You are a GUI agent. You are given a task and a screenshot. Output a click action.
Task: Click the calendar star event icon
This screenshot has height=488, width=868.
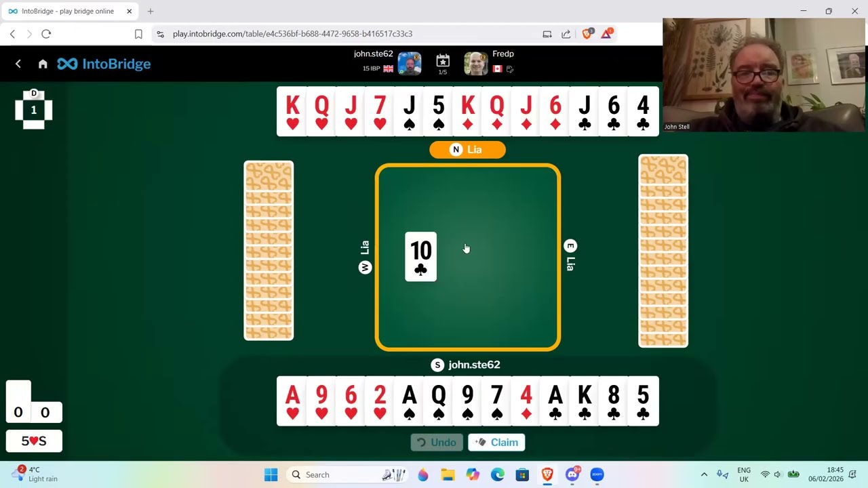(x=443, y=61)
